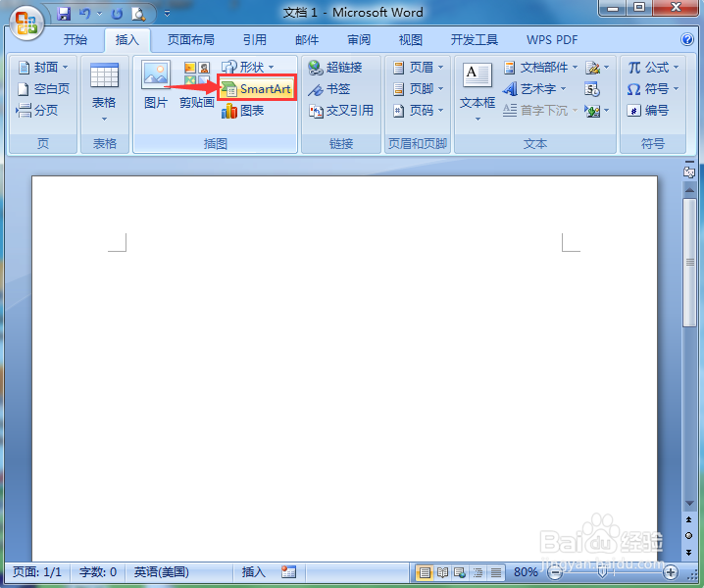Open the 封面 cover page dropdown
This screenshot has height=588, width=704.
coord(43,68)
